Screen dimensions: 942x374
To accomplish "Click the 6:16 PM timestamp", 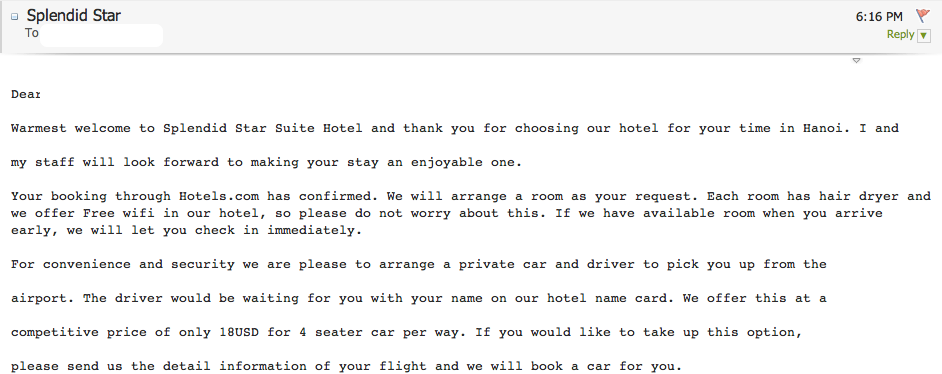I will coord(879,17).
